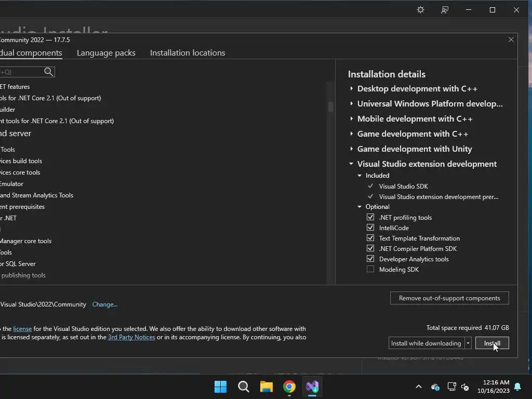Select 'Manager core tools' component row

(x=25, y=241)
